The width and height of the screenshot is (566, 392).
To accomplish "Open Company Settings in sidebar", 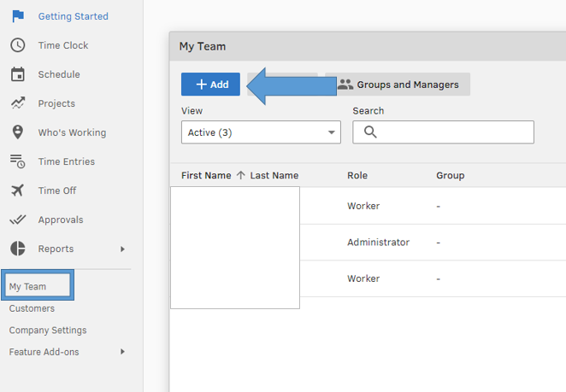I will click(48, 331).
